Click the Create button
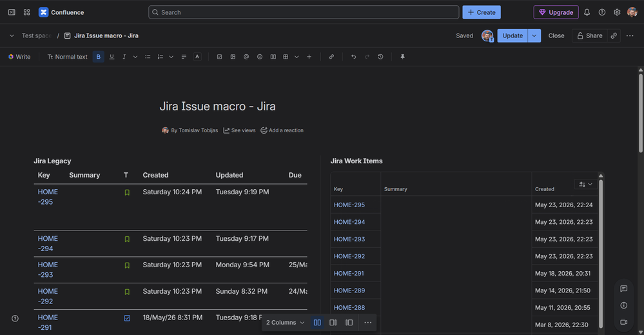This screenshot has height=335, width=644. [x=482, y=12]
